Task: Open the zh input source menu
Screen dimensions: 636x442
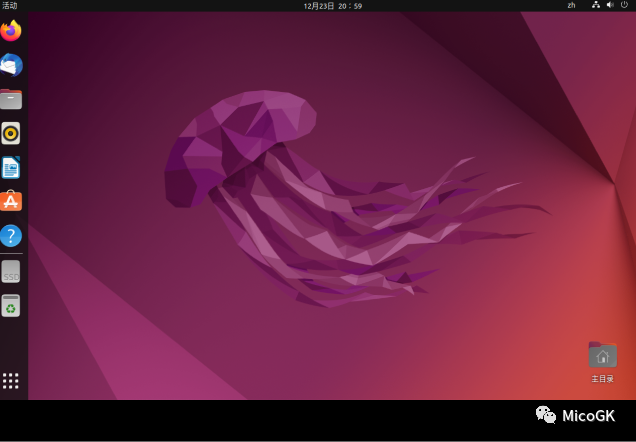Action: coord(572,5)
